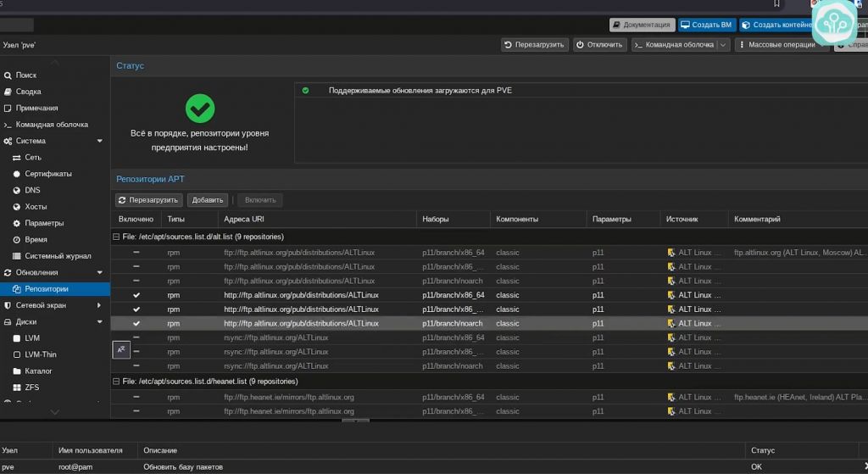Expand the Сетевой экран section
Screen dimensions: 868x474
click(x=100, y=305)
